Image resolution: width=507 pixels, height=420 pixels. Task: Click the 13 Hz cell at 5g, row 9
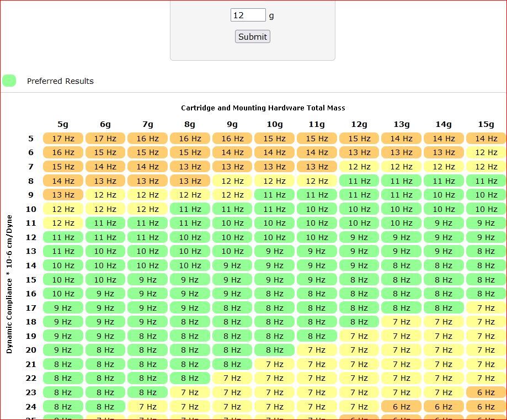click(63, 195)
